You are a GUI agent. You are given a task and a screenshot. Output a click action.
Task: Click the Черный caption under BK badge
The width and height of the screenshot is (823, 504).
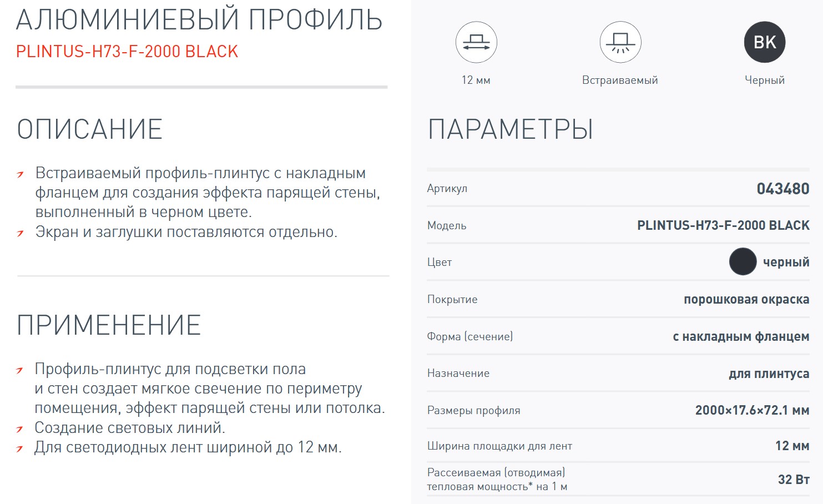tap(765, 80)
